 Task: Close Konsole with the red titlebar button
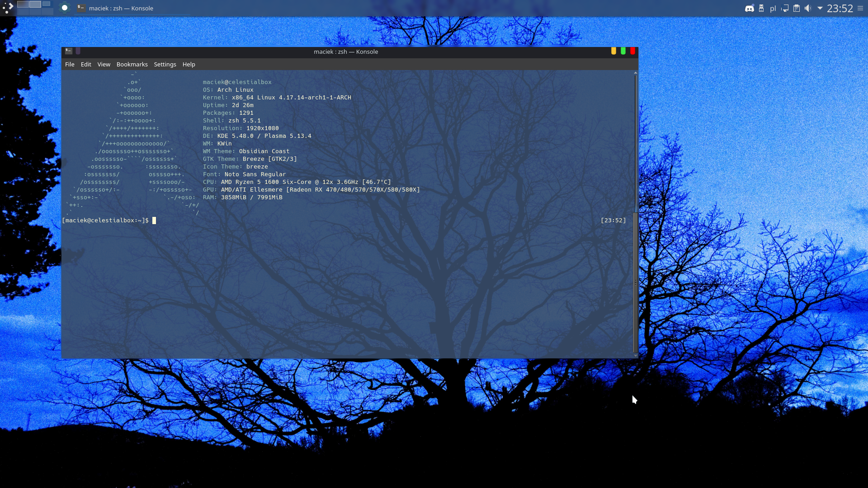(x=632, y=51)
